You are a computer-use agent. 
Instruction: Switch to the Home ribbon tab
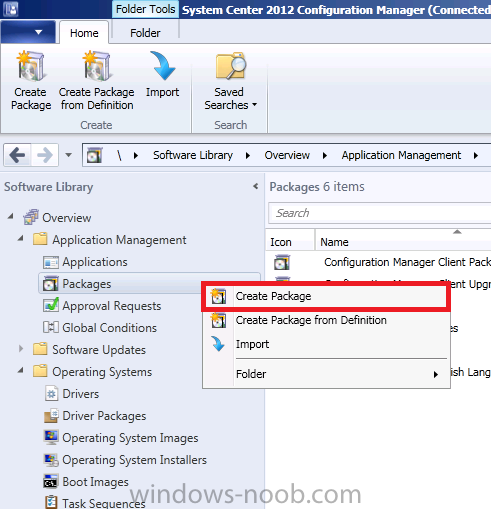point(84,33)
